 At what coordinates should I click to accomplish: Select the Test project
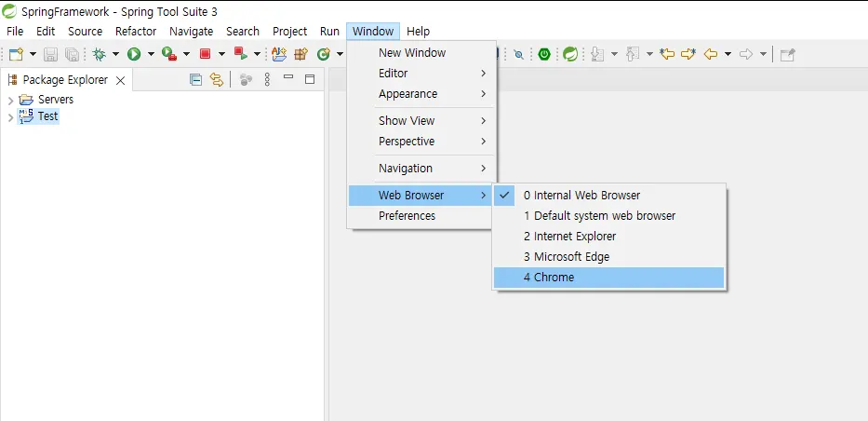point(38,116)
